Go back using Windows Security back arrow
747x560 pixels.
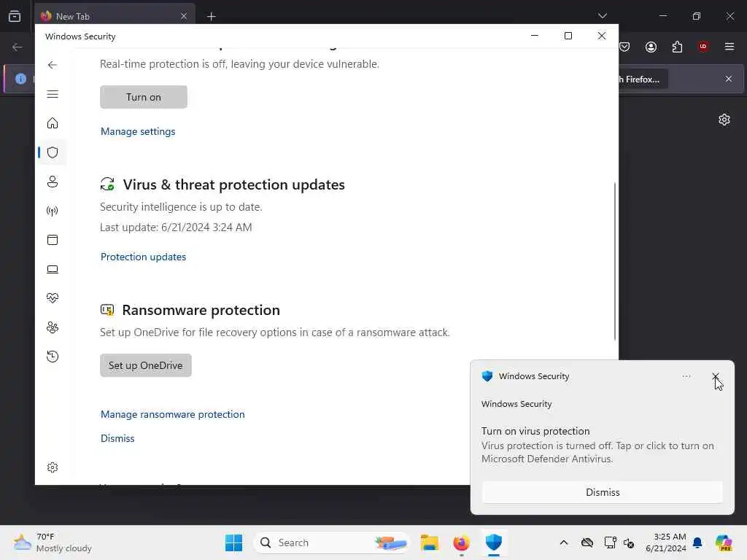pyautogui.click(x=53, y=65)
